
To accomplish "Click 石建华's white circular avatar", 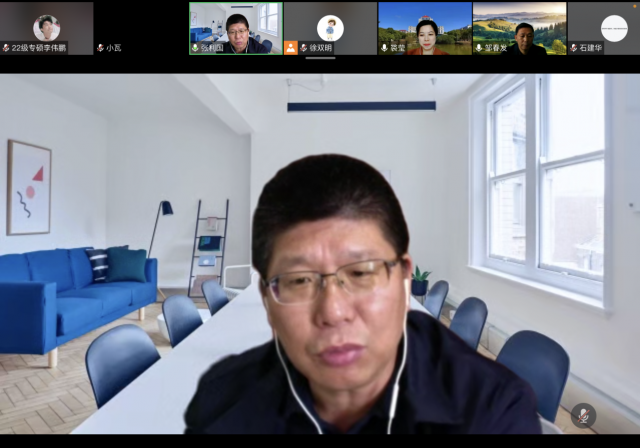I will (613, 26).
